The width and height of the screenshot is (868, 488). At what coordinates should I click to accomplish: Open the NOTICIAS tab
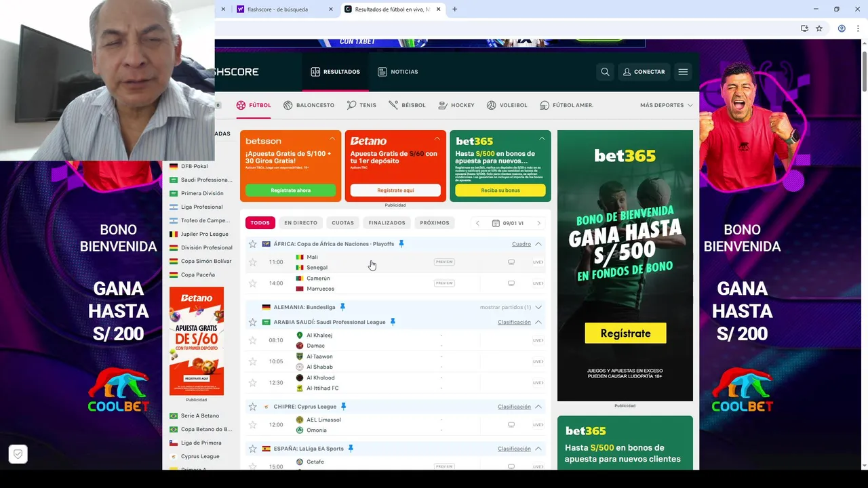[x=398, y=72]
